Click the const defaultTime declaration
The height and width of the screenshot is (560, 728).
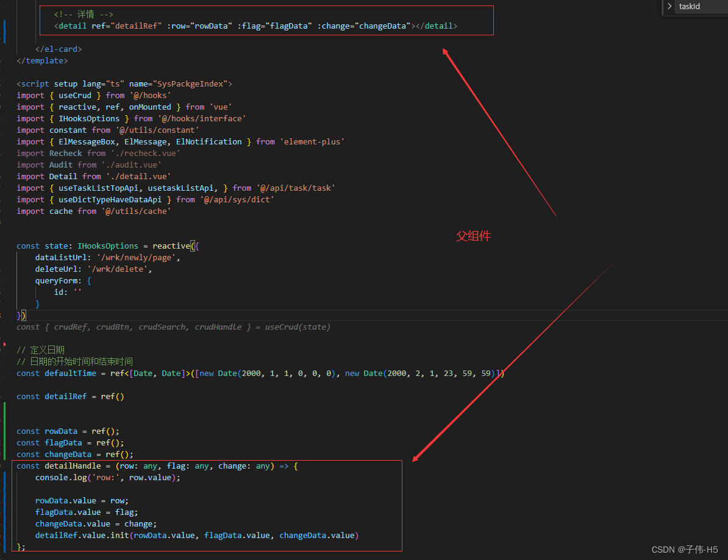(260, 374)
